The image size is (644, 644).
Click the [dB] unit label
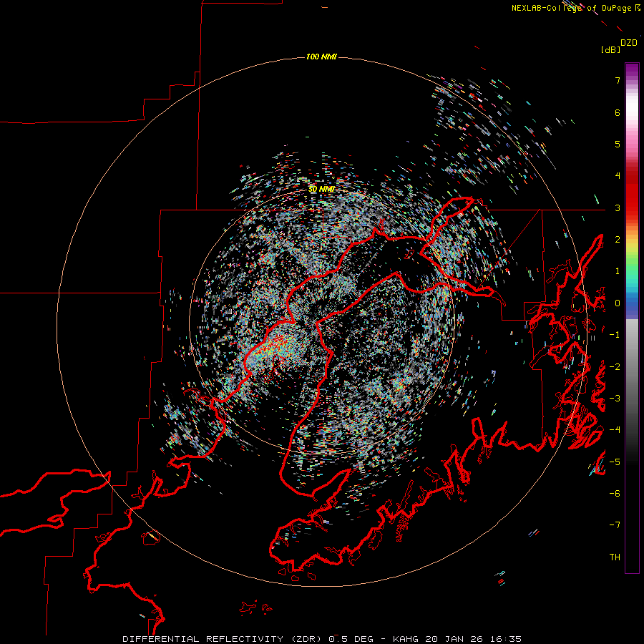611,49
